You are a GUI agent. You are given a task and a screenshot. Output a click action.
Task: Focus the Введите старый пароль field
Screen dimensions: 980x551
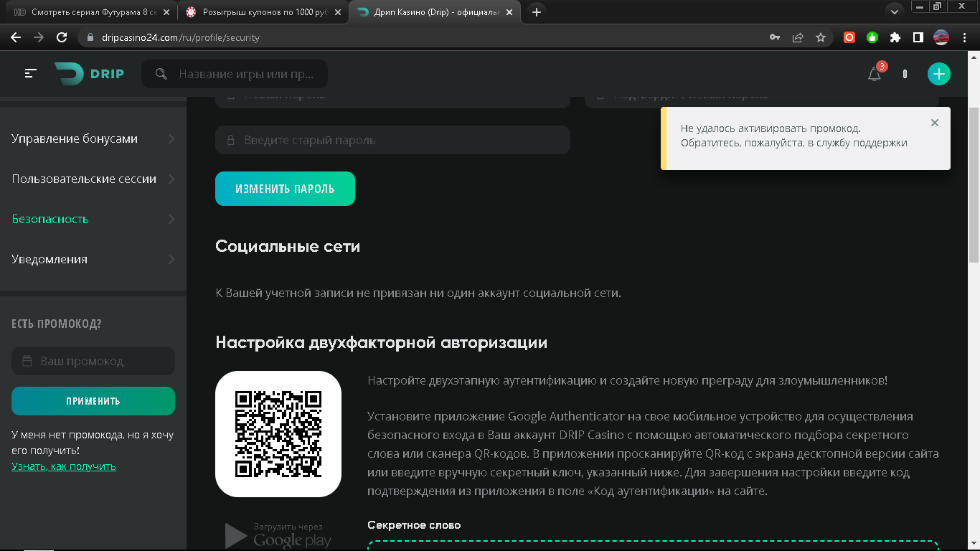click(392, 140)
